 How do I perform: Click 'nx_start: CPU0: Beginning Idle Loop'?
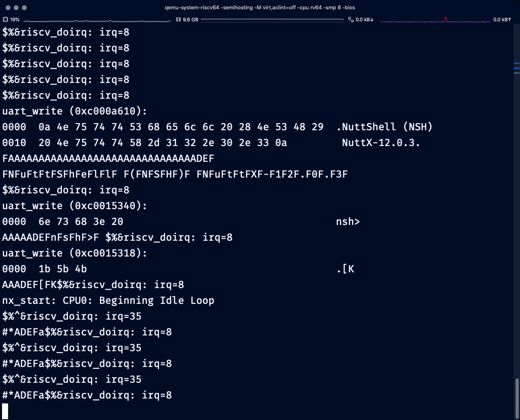108,301
